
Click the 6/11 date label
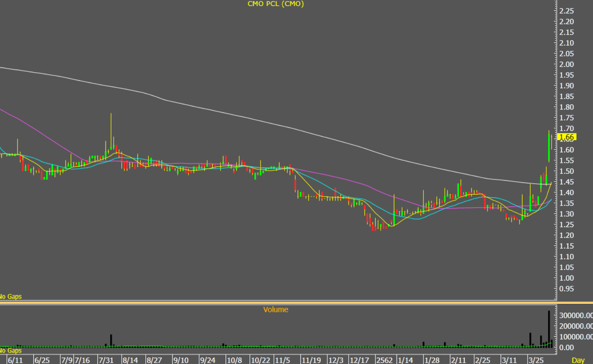[x=15, y=361]
